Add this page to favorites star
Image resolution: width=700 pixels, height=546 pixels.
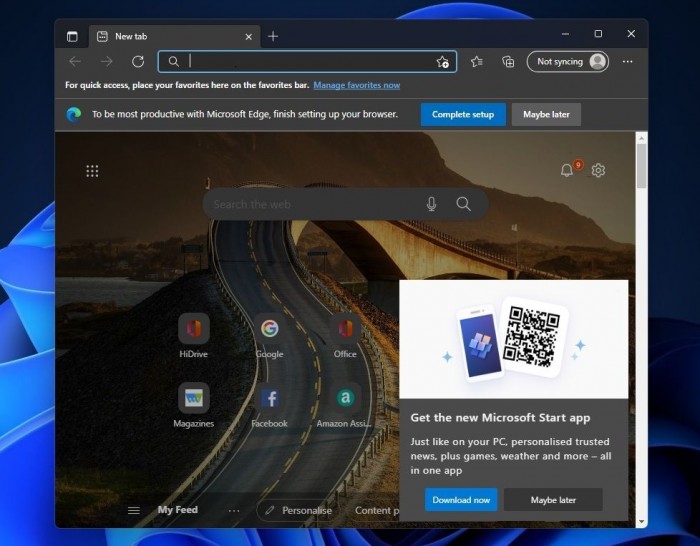pos(442,62)
